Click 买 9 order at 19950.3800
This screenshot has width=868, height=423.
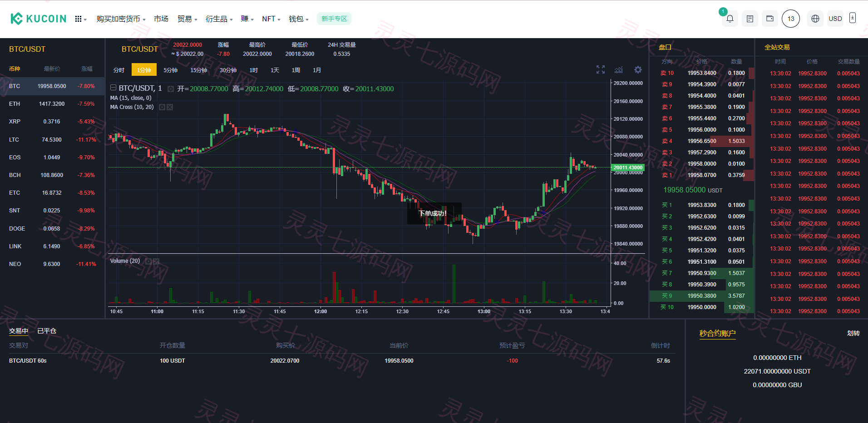(x=702, y=296)
